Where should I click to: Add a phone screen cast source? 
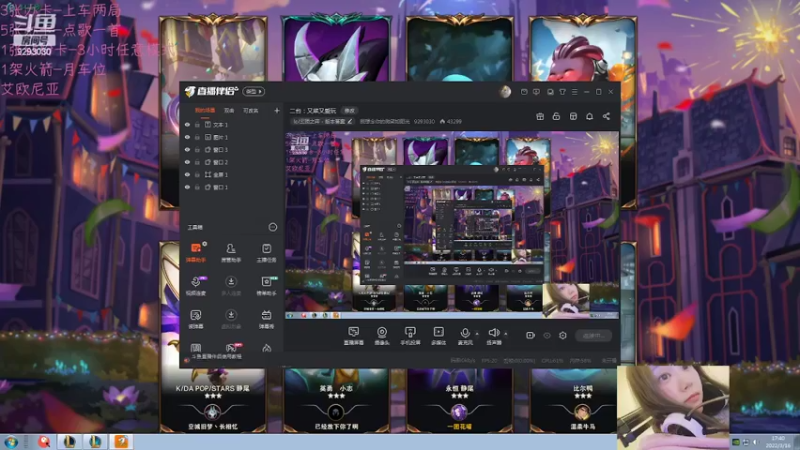pyautogui.click(x=410, y=336)
